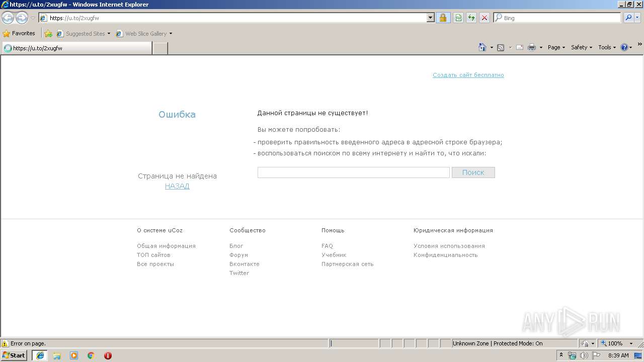
Task: Open the Twitter footer link
Action: [x=239, y=273]
